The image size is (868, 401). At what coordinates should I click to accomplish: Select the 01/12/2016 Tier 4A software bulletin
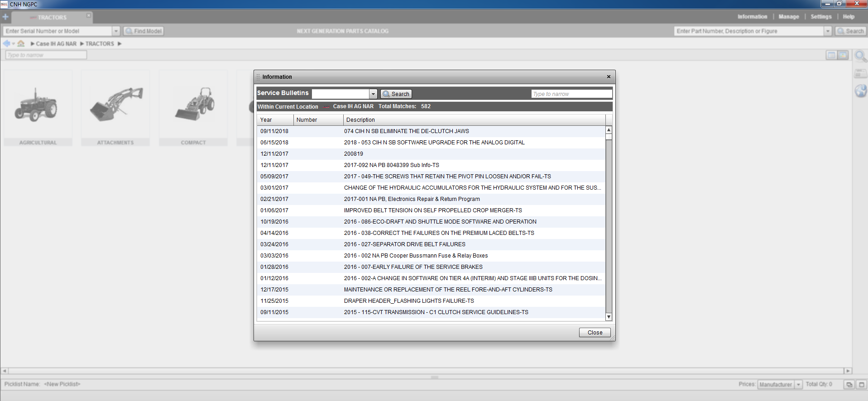pyautogui.click(x=431, y=278)
